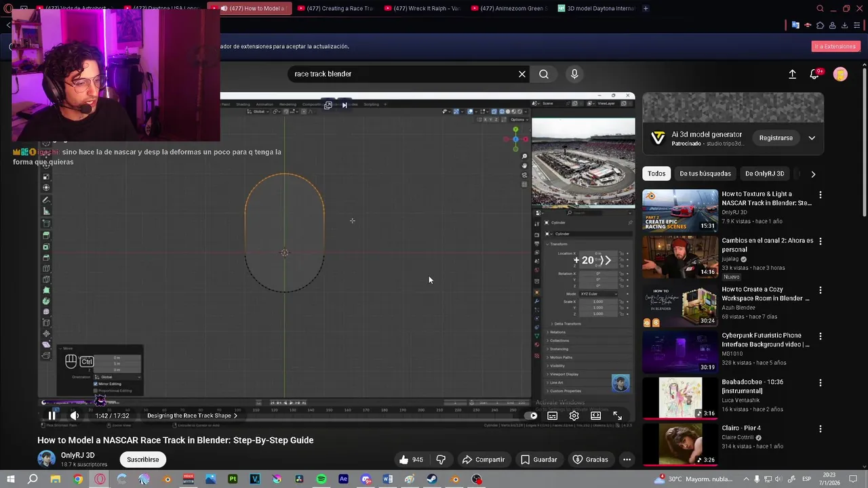868x488 pixels.
Task: Open options menu for 'Cambios en el canal 2'
Action: pos(820,241)
